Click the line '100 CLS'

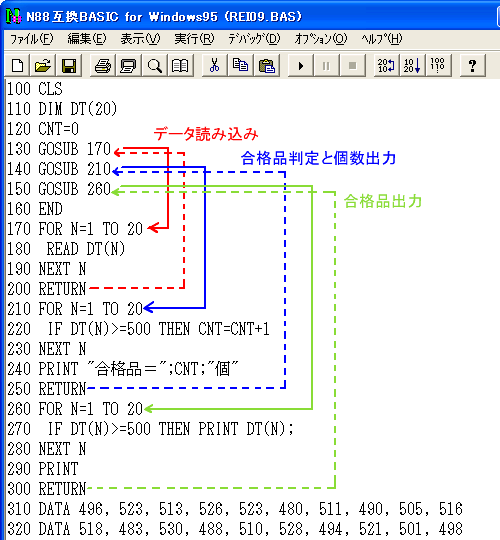point(35,89)
